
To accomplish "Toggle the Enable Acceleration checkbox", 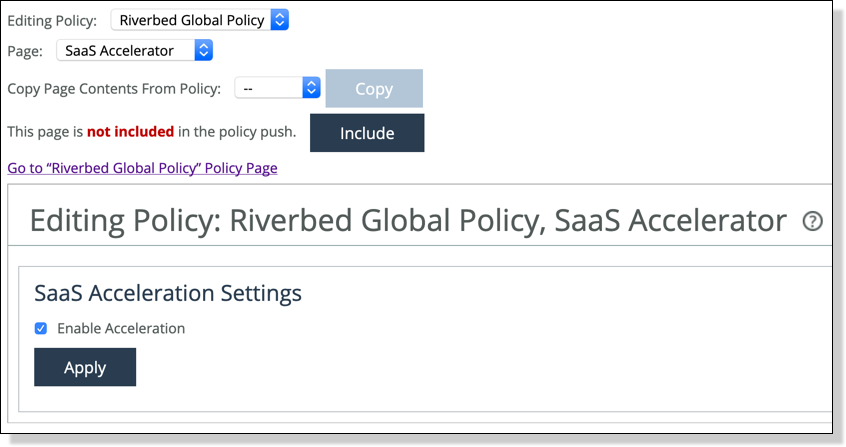I will pyautogui.click(x=40, y=328).
